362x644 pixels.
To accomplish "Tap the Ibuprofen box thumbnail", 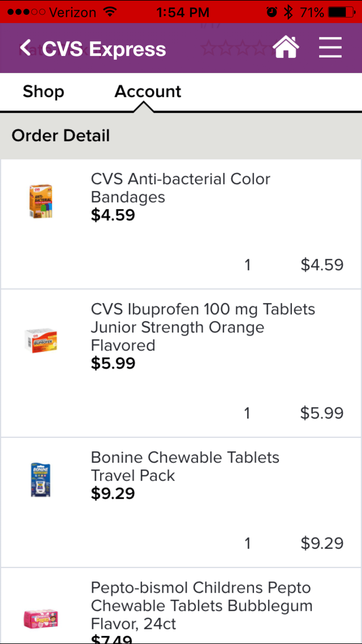I will coord(41,340).
